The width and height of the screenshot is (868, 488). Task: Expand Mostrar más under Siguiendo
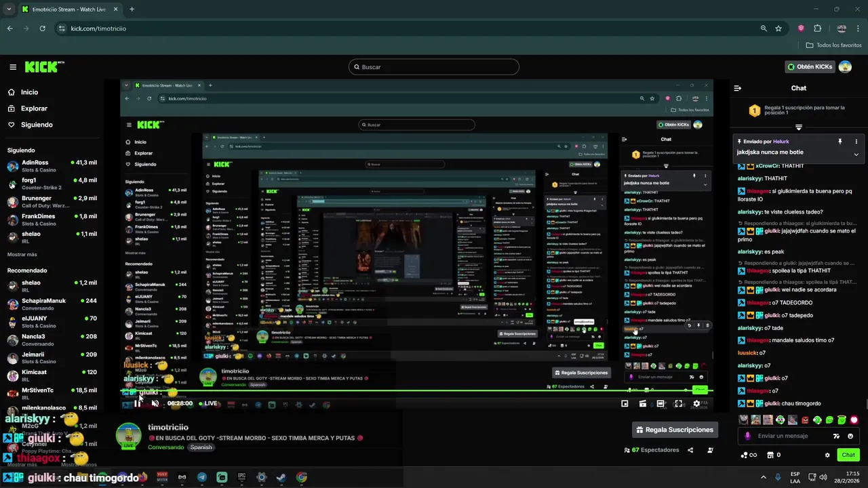(22, 254)
